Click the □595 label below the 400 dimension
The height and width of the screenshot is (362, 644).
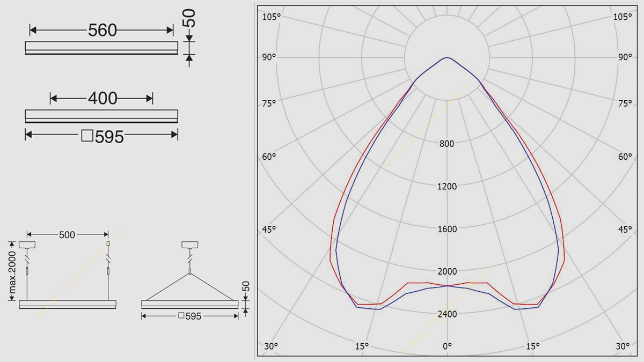tap(103, 137)
